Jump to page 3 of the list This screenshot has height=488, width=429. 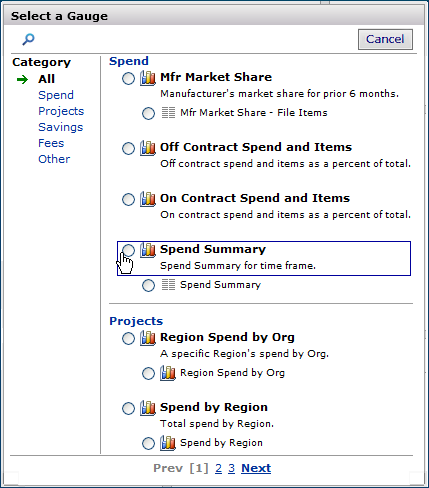232,468
